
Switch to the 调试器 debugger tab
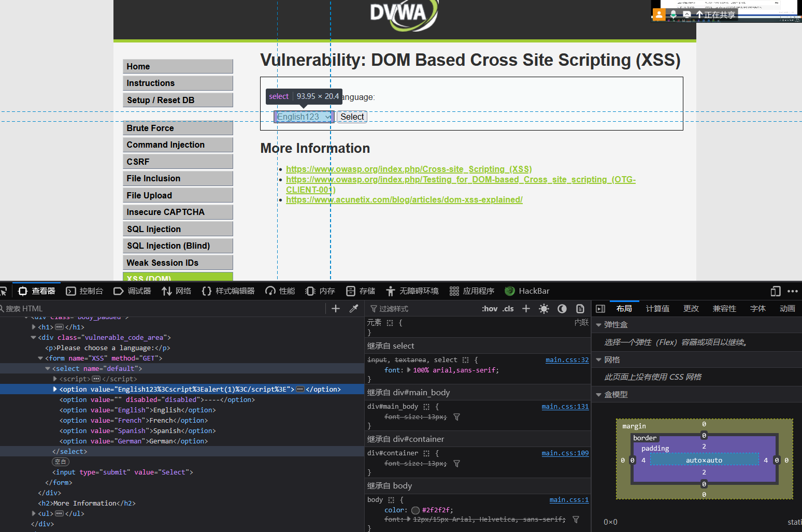132,291
